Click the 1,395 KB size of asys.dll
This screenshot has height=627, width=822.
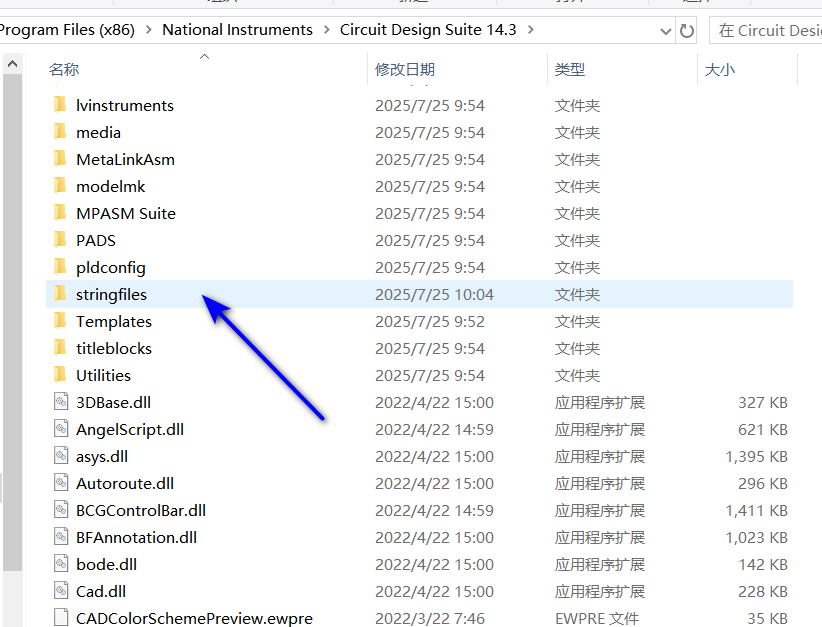pos(756,457)
